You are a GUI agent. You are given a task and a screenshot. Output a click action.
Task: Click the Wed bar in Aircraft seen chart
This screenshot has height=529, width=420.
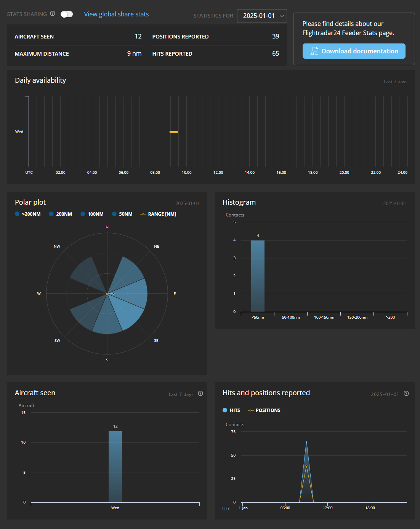pos(115,466)
